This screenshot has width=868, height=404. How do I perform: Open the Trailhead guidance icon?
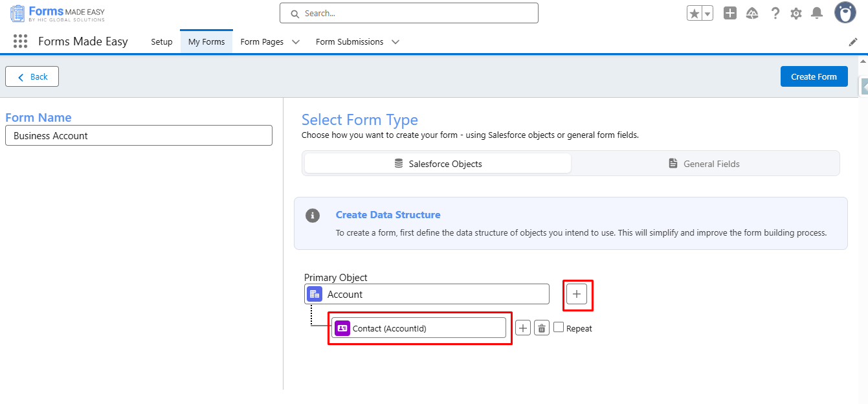[x=752, y=14]
